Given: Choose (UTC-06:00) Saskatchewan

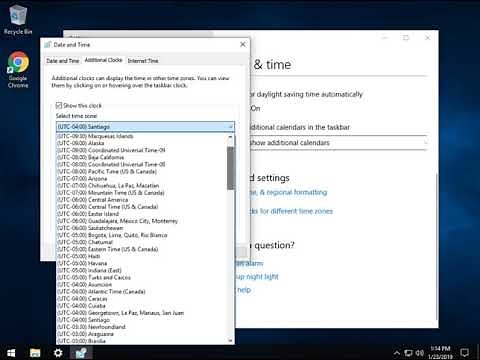Looking at the screenshot, I should point(142,228).
